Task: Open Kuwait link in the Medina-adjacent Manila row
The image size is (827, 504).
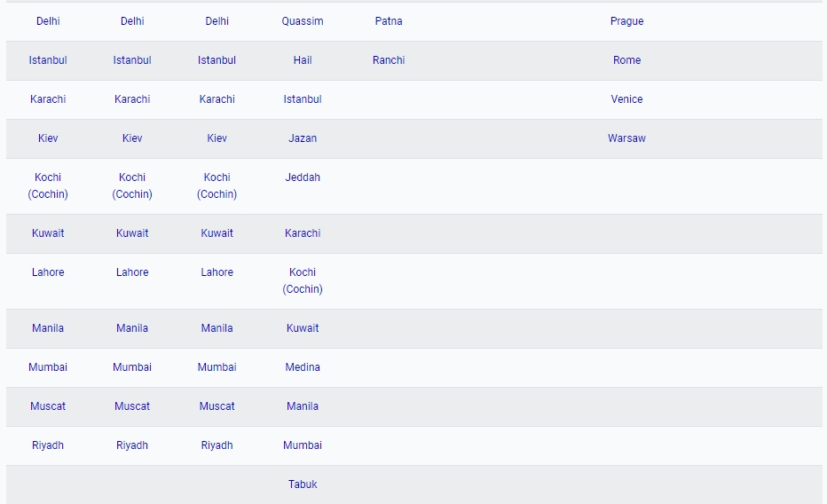Action: [x=303, y=328]
